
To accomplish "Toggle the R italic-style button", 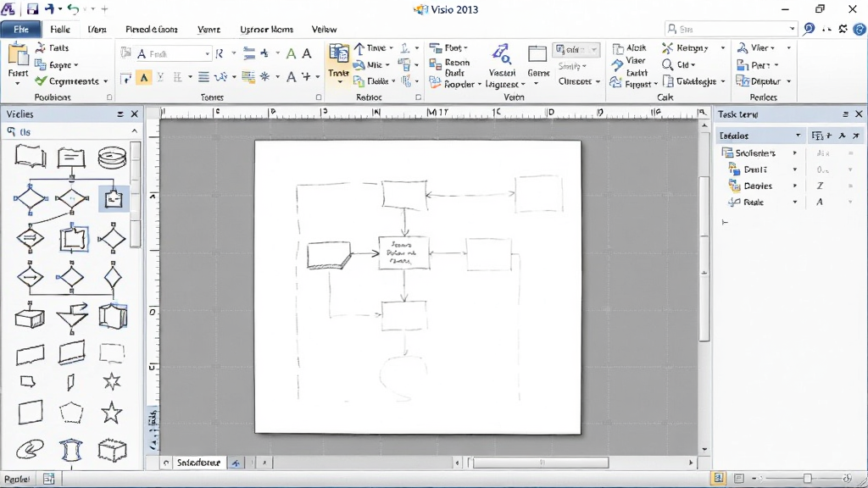I will coord(220,53).
